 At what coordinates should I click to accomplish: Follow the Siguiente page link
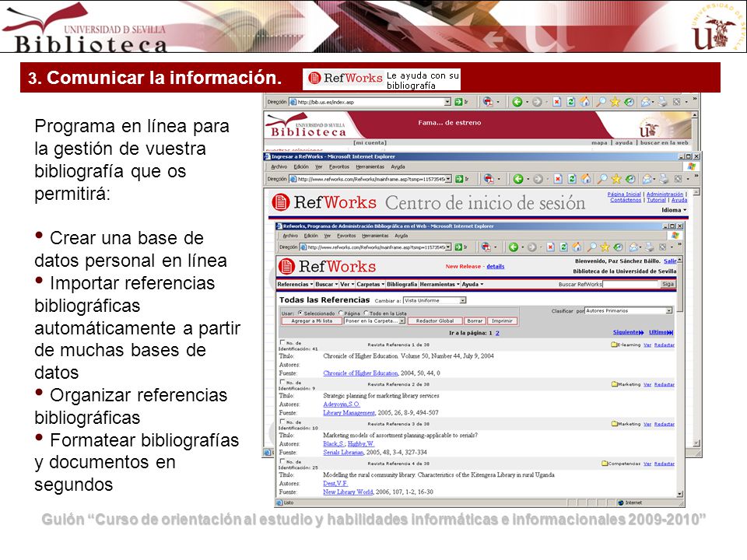click(629, 332)
